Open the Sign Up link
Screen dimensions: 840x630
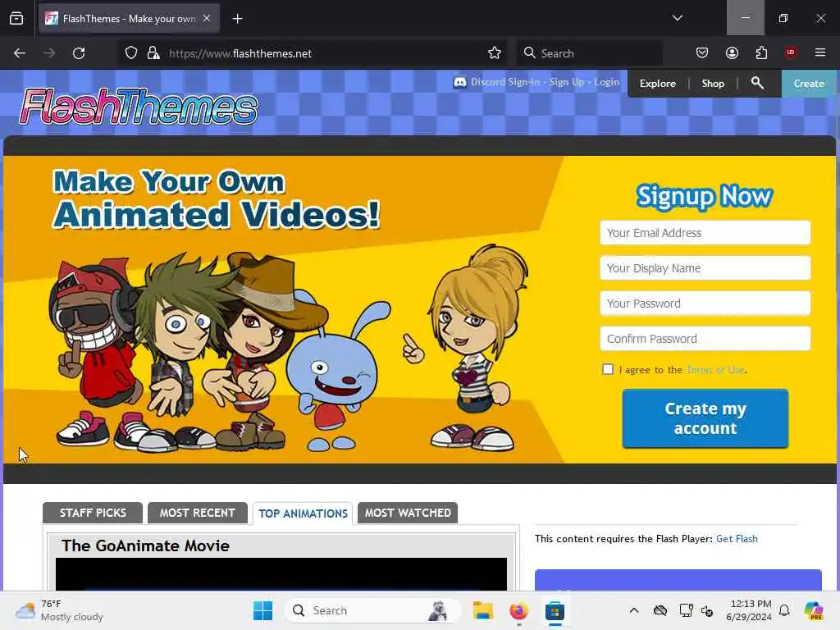point(567,82)
